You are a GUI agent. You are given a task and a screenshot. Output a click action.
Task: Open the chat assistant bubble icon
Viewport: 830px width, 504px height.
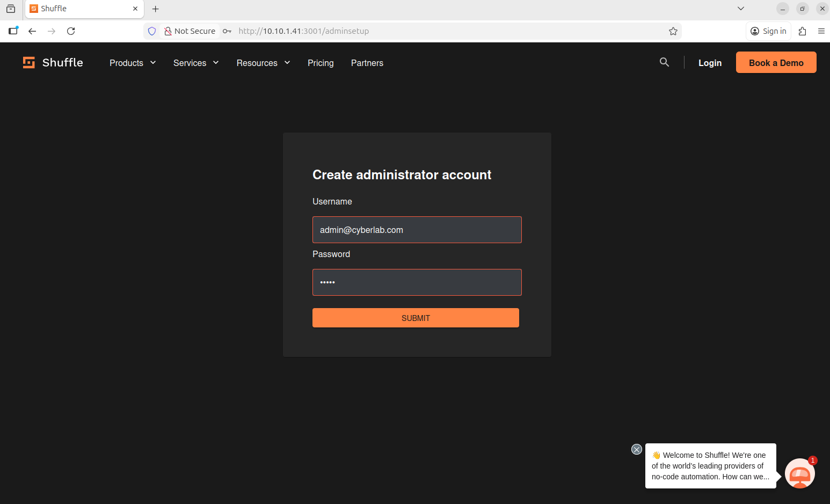[799, 473]
